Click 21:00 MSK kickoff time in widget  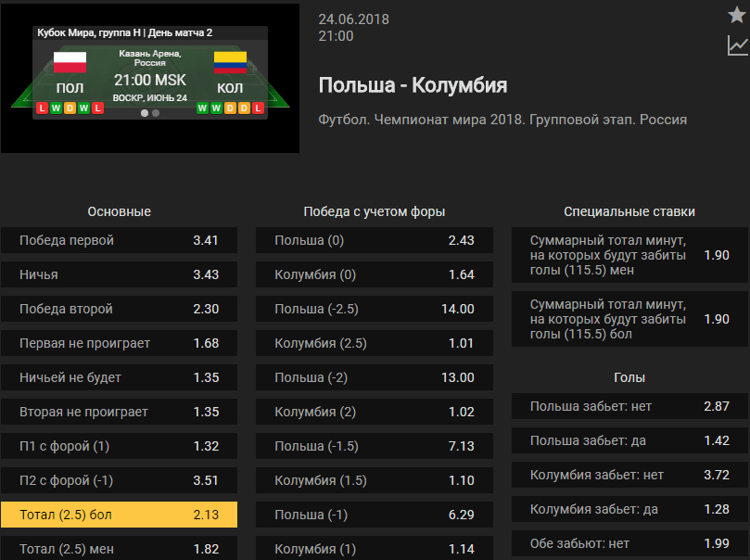coord(150,80)
